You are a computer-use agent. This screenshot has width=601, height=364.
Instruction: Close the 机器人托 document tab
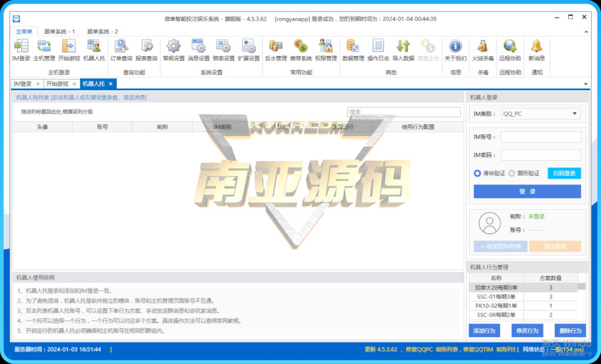[x=110, y=84]
